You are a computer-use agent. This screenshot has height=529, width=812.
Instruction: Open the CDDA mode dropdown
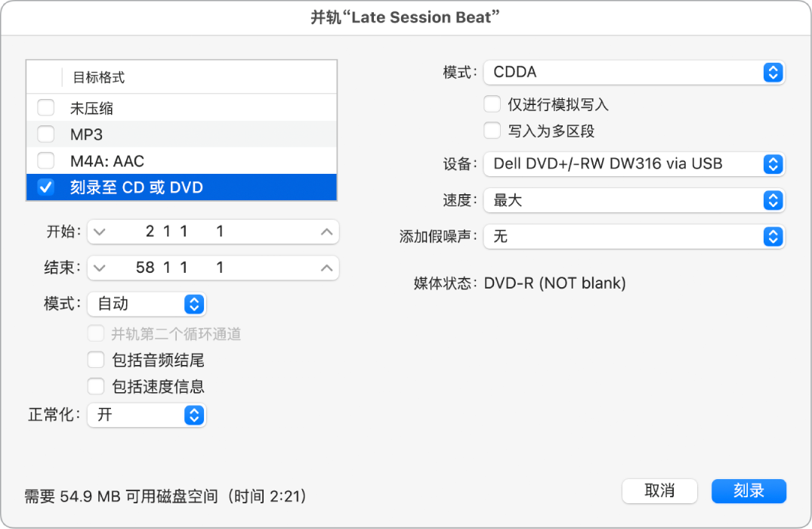coord(634,73)
